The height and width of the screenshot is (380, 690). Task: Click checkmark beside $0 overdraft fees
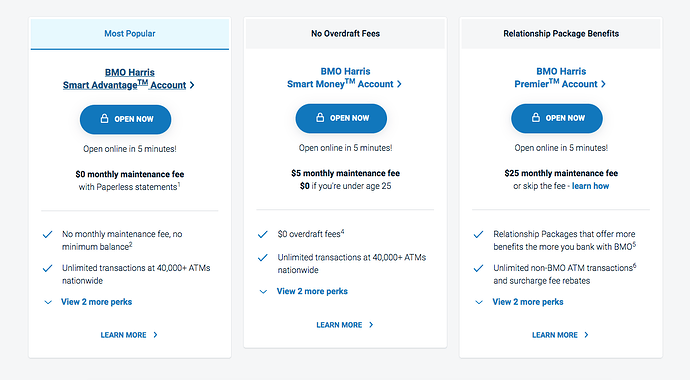click(x=263, y=234)
